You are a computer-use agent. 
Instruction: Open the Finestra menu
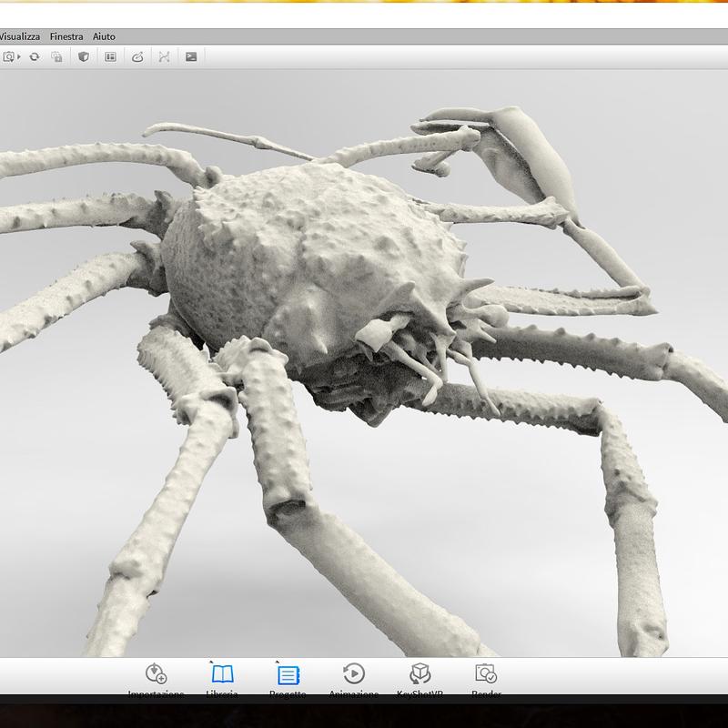click(x=66, y=36)
